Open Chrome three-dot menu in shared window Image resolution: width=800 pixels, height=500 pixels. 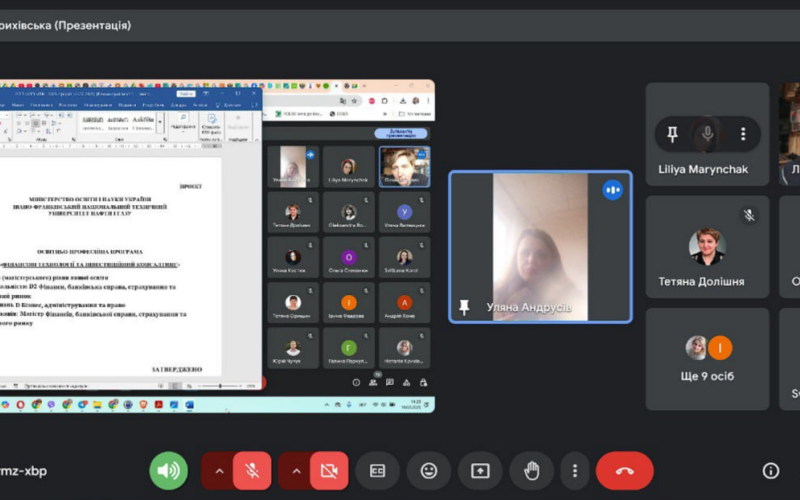point(428,101)
